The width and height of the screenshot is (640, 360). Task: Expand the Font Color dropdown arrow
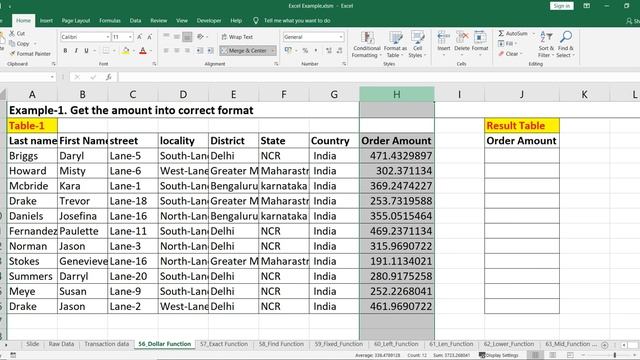coord(151,51)
